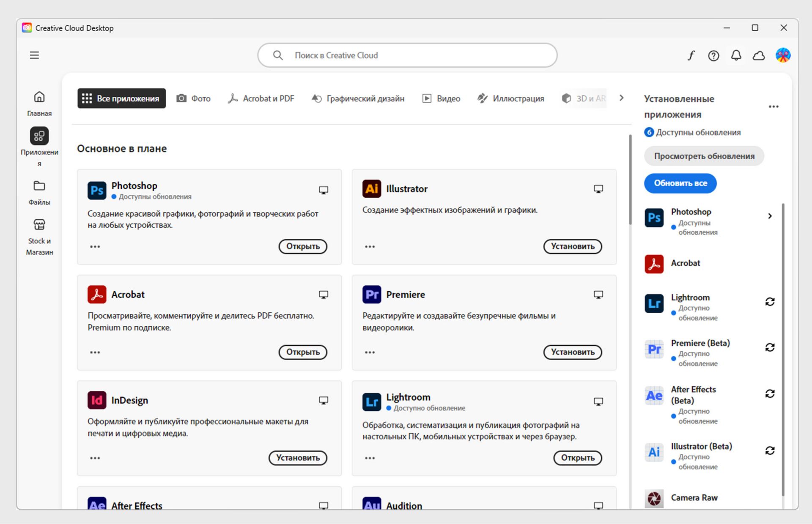Viewport: 812px width, 524px height.
Task: Click the Lightroom card app icon
Action: [372, 401]
